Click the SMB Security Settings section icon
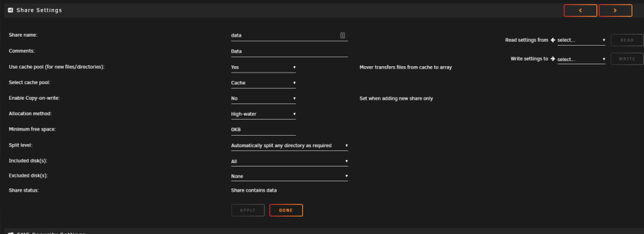The height and width of the screenshot is (234, 644). [11, 233]
